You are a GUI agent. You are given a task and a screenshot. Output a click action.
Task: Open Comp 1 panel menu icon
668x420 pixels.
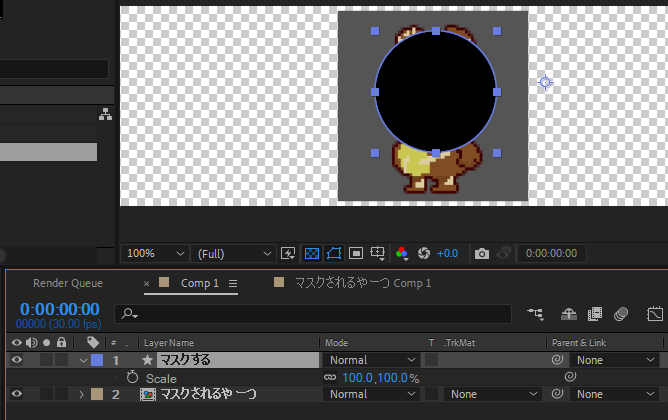[233, 283]
